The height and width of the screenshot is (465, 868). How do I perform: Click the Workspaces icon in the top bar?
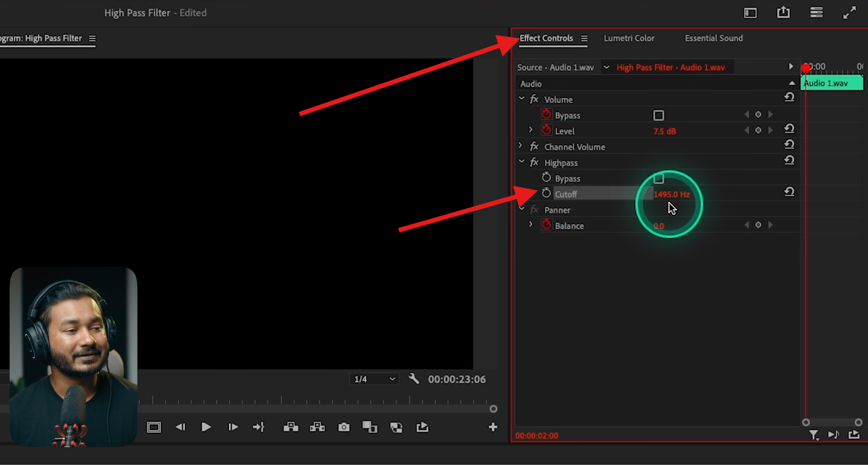(816, 13)
